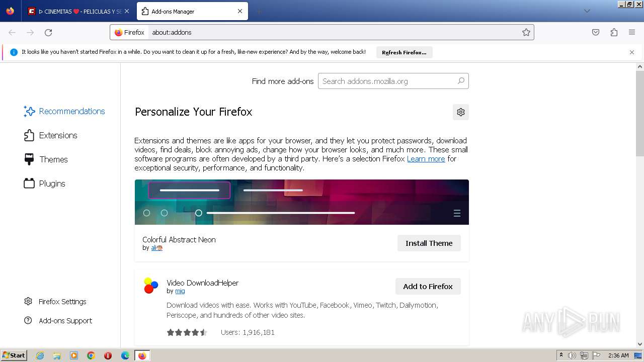Open Save to Pocket icon
This screenshot has width=644, height=362.
(596, 32)
